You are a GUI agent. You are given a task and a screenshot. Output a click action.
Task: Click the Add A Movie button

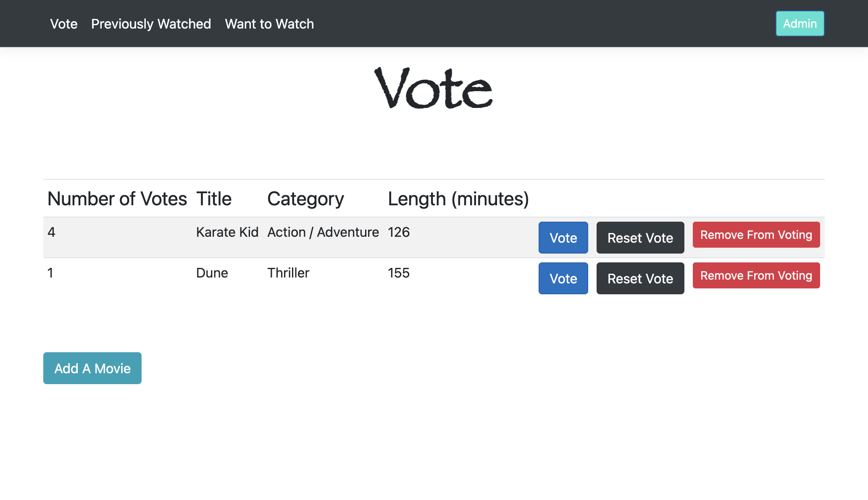tap(92, 368)
